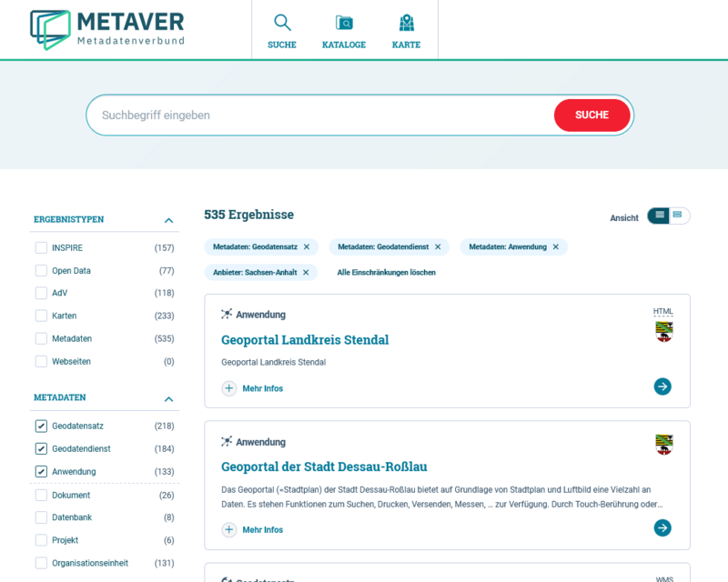Image resolution: width=728 pixels, height=582 pixels.
Task: Click Sachsen-Anhalt crest in Stendal result
Action: pyautogui.click(x=664, y=332)
